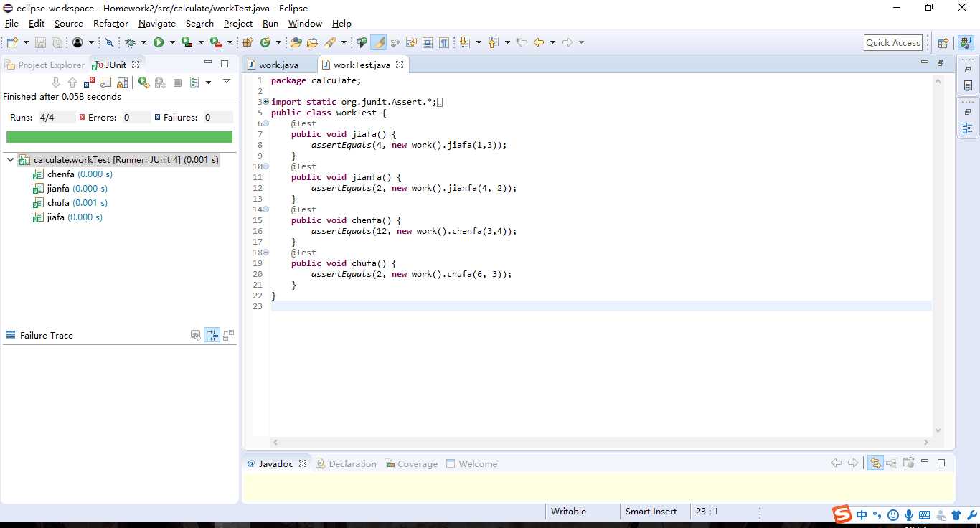Click the editor horizontal scrollbar
Screen dimensions: 980x528
(601, 443)
